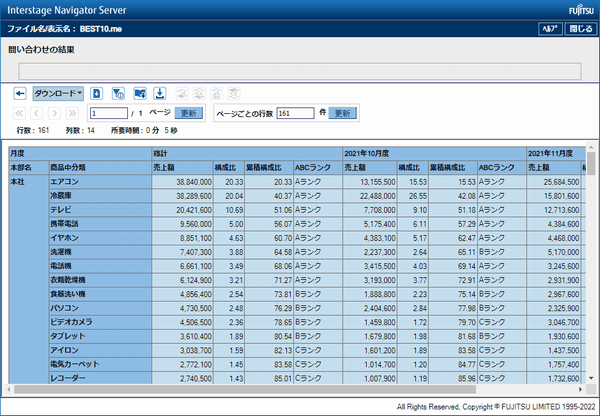The width and height of the screenshot is (600, 416).
Task: Go to the last page
Action: 72,113
